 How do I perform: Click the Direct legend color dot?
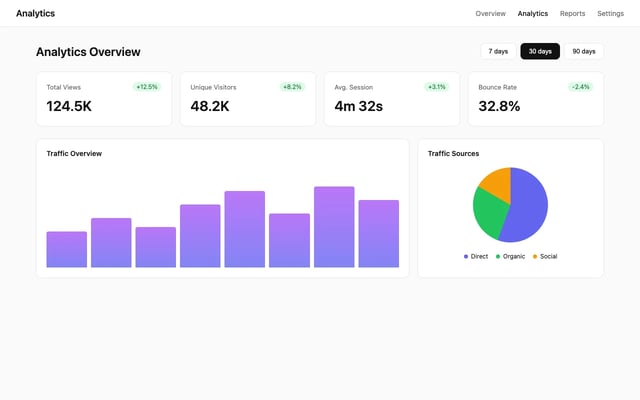(x=466, y=257)
